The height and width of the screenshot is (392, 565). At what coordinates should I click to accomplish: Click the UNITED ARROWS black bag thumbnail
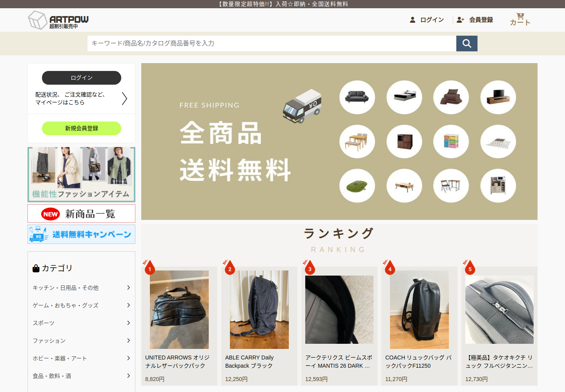(x=179, y=310)
